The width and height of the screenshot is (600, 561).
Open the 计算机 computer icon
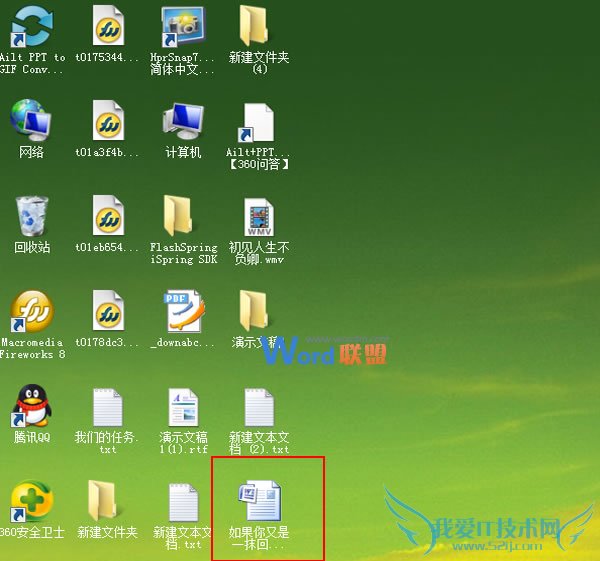click(x=183, y=121)
